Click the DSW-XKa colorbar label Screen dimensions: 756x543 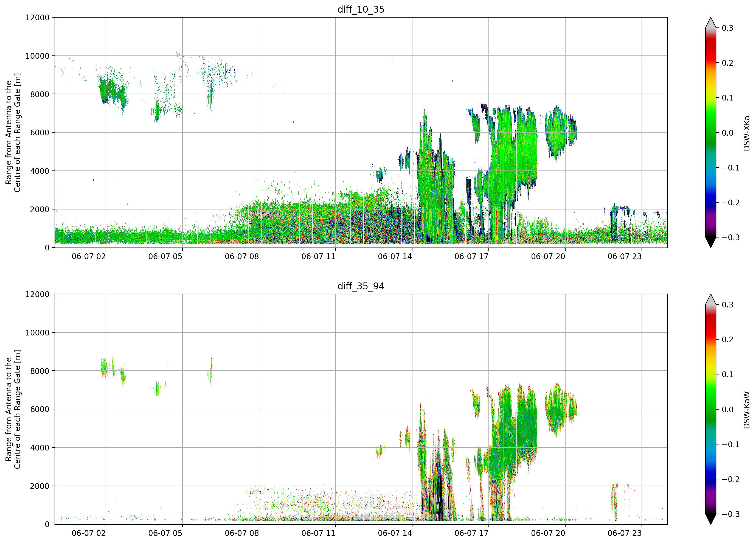[746, 133]
